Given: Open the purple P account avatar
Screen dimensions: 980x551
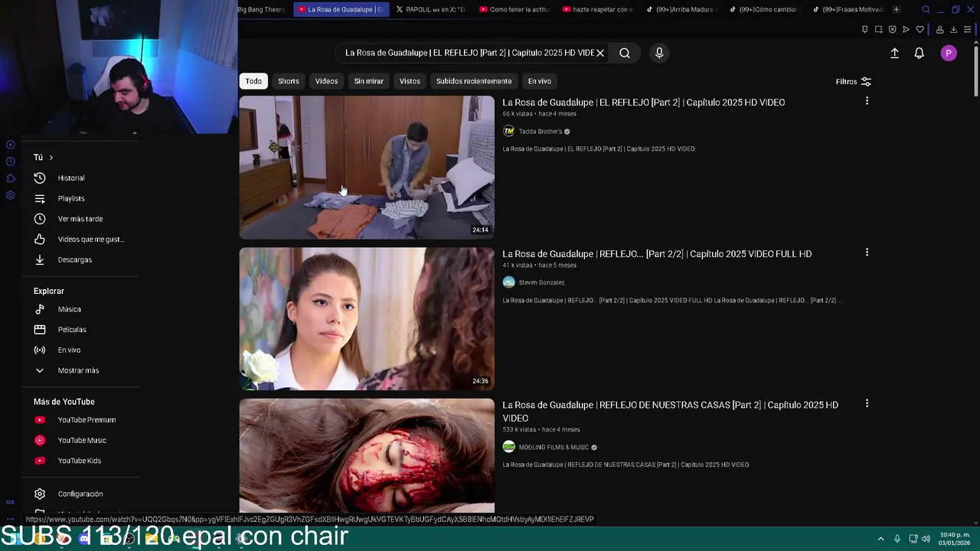Looking at the screenshot, I should [x=949, y=53].
